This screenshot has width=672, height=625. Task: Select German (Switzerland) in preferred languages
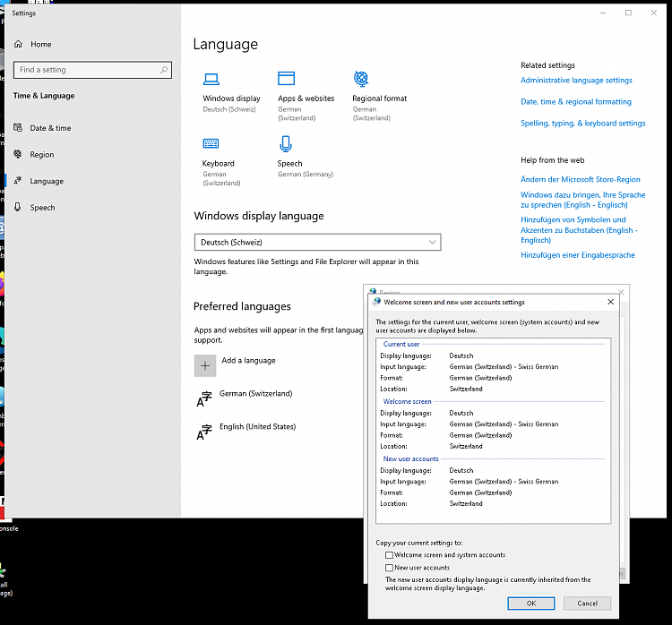[x=255, y=393]
